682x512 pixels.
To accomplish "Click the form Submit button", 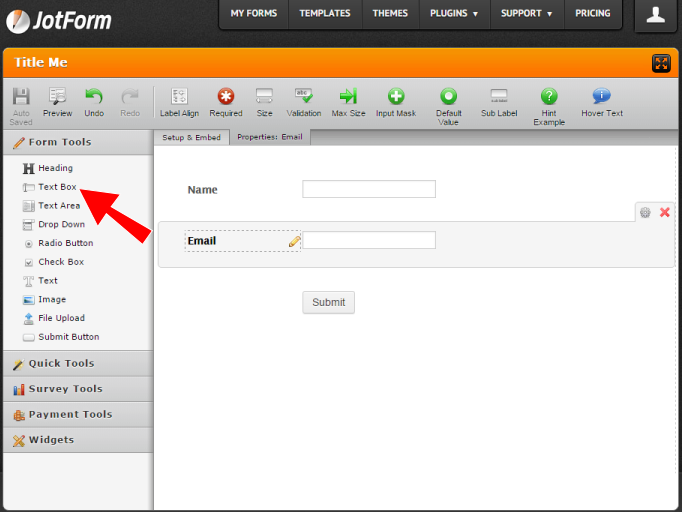I will pos(328,302).
